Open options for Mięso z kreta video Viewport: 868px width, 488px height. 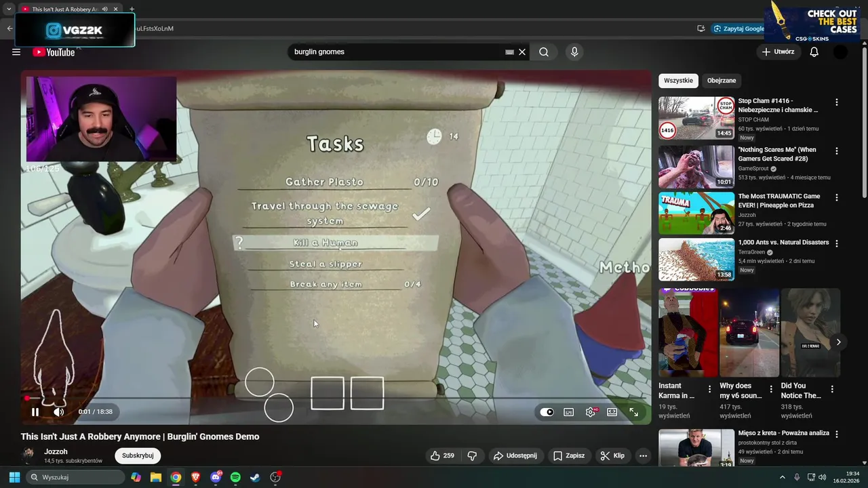836,434
